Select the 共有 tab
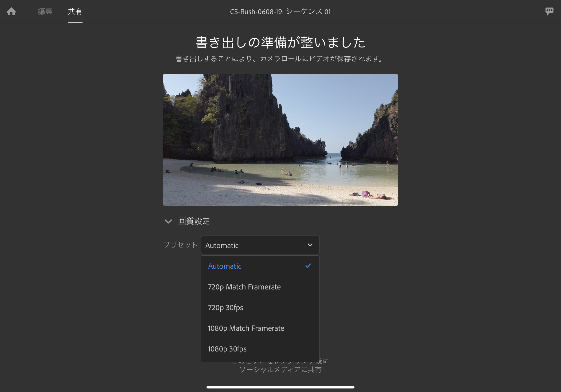 click(x=75, y=11)
